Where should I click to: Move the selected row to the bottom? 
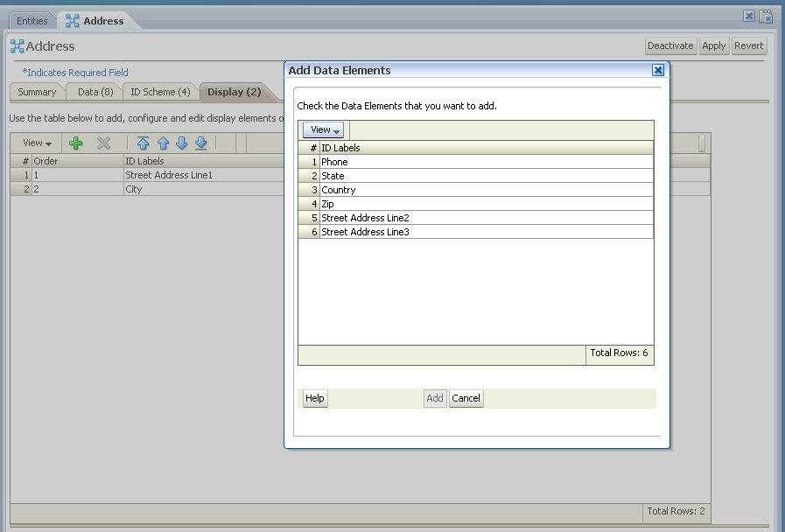(x=200, y=143)
